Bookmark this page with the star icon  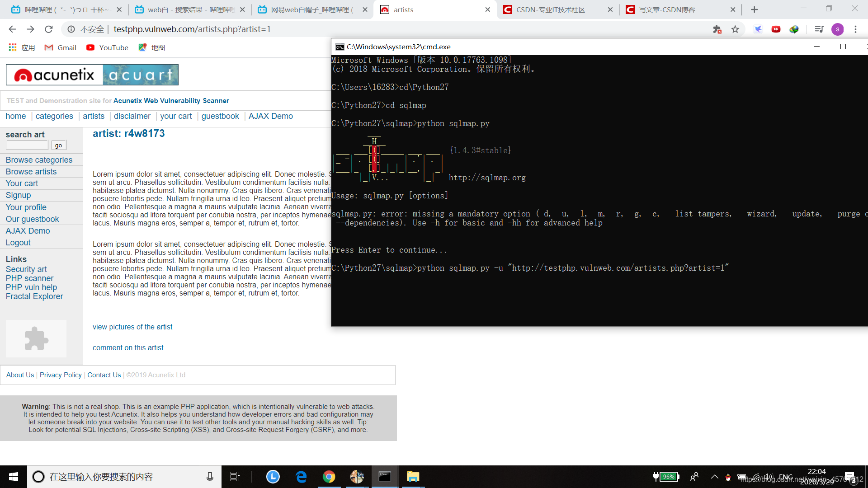coord(735,29)
